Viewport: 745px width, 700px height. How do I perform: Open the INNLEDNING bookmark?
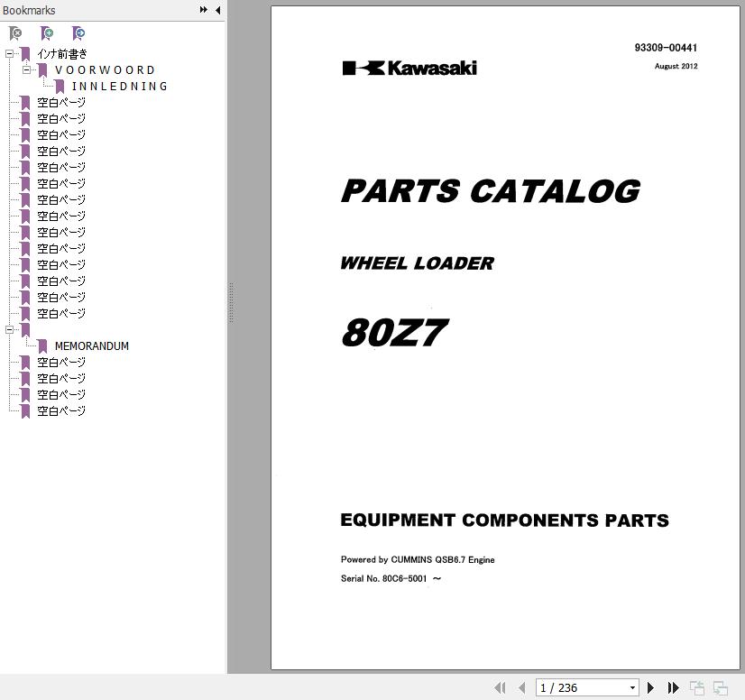click(x=120, y=86)
